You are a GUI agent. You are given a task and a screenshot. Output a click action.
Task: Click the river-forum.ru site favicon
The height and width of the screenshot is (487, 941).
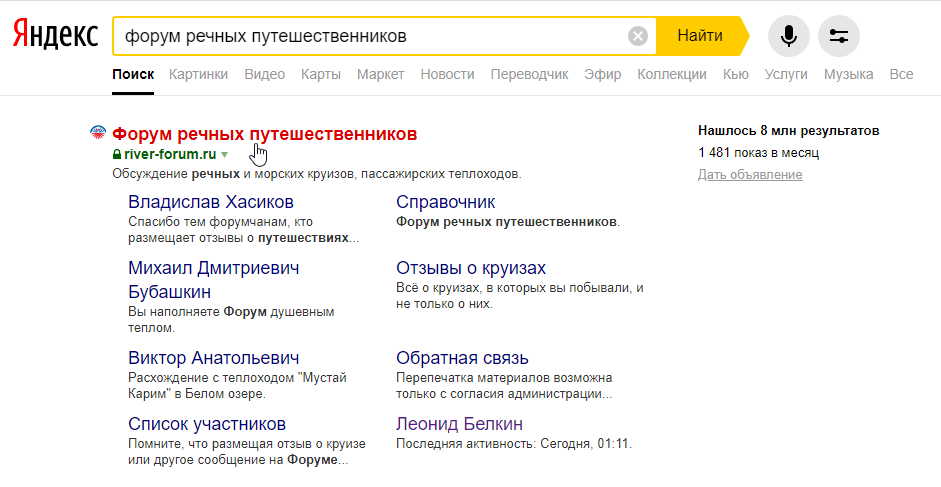[x=98, y=133]
